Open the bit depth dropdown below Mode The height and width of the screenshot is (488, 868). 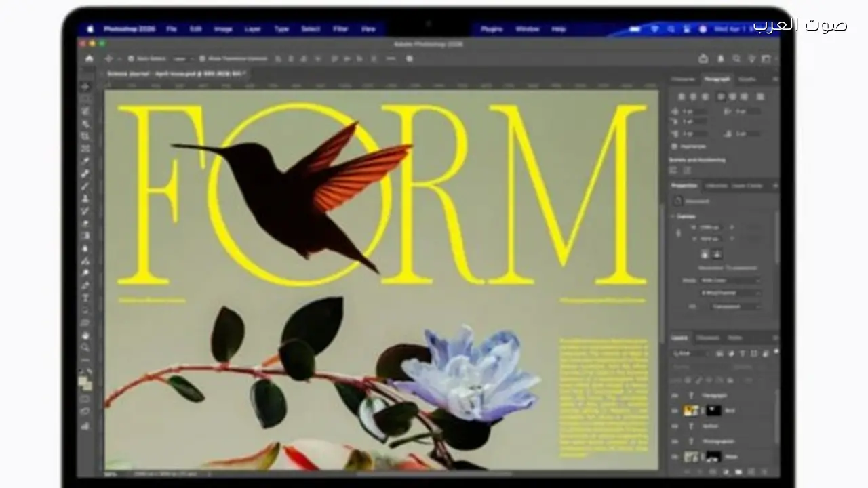point(730,293)
